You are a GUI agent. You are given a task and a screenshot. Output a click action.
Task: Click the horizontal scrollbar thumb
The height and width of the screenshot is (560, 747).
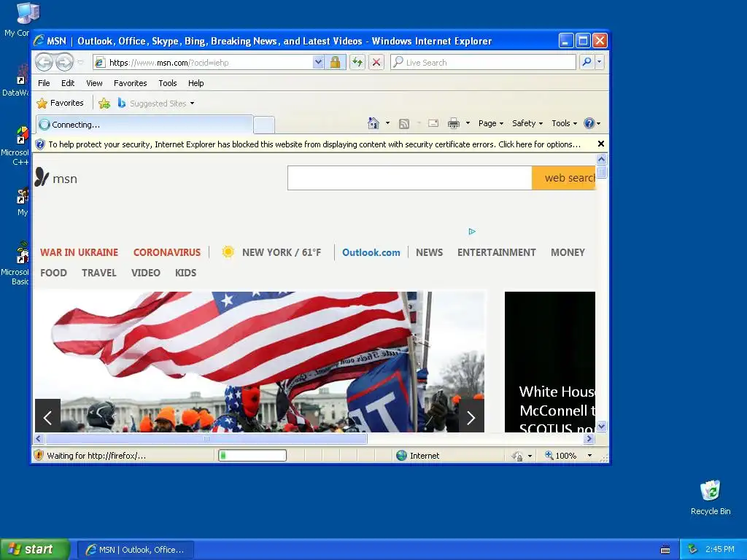tap(206, 438)
